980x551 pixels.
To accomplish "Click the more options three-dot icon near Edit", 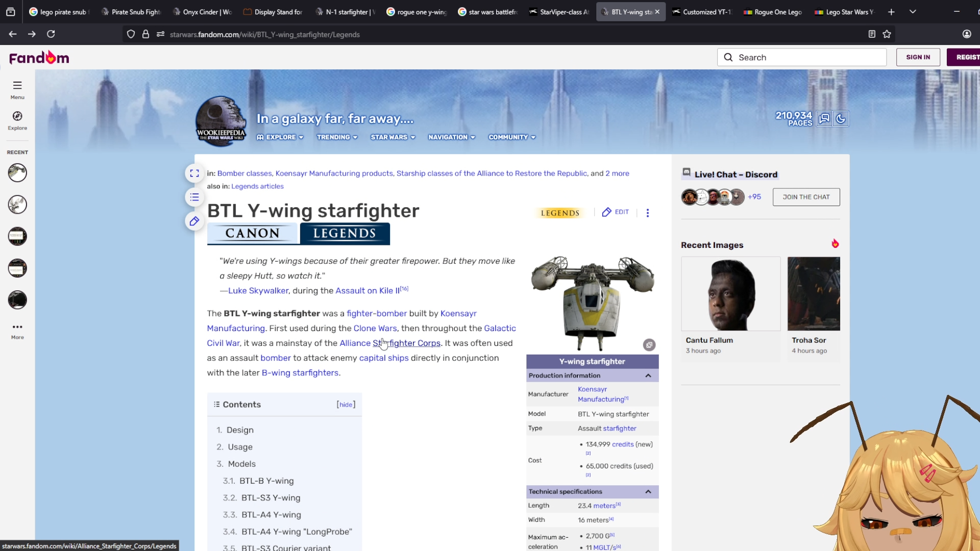I will point(648,213).
